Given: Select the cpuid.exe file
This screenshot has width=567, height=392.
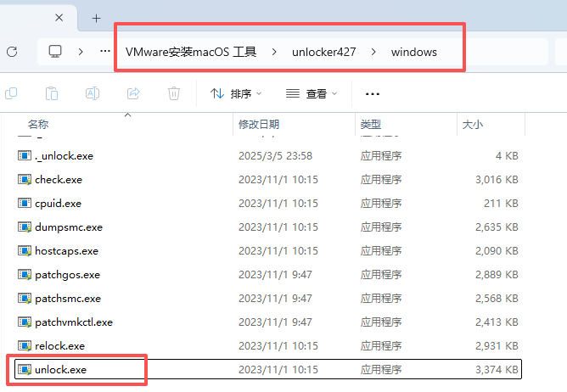Looking at the screenshot, I should point(58,204).
